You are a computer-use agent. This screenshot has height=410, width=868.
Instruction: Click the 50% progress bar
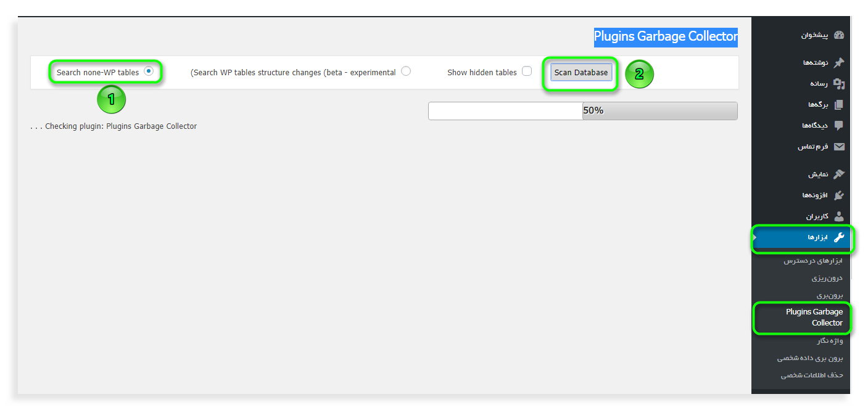(583, 111)
